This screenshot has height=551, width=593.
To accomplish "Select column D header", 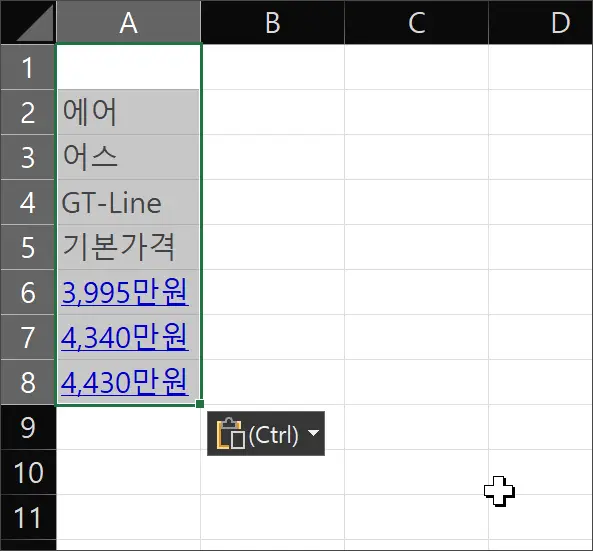I will (x=541, y=22).
